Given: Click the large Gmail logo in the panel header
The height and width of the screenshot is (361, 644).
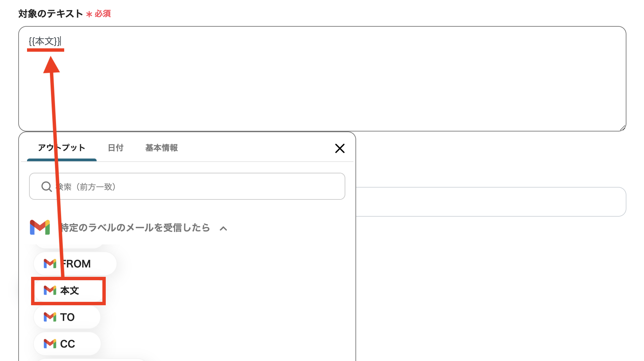Looking at the screenshot, I should pyautogui.click(x=40, y=227).
